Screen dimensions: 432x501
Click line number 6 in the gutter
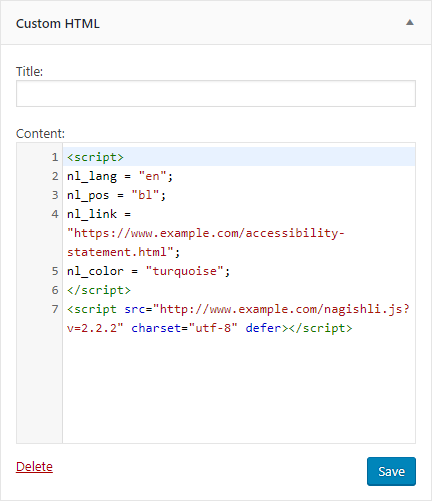click(55, 290)
